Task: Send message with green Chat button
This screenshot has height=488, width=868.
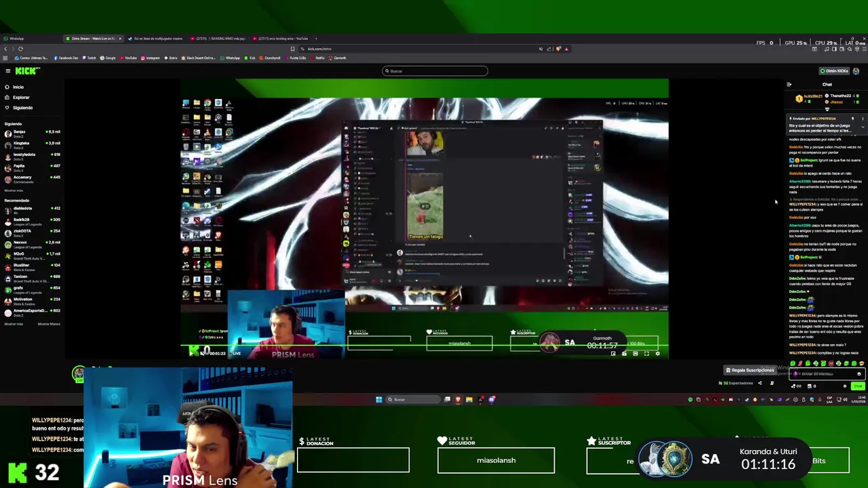Action: (858, 386)
